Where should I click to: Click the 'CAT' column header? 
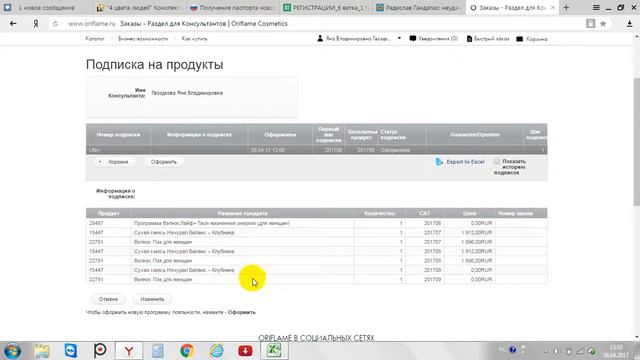[424, 213]
